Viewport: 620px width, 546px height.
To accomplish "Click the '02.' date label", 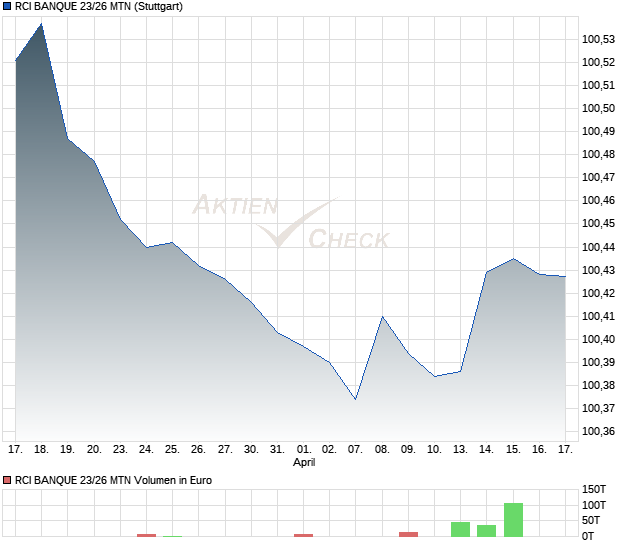I will click(329, 450).
